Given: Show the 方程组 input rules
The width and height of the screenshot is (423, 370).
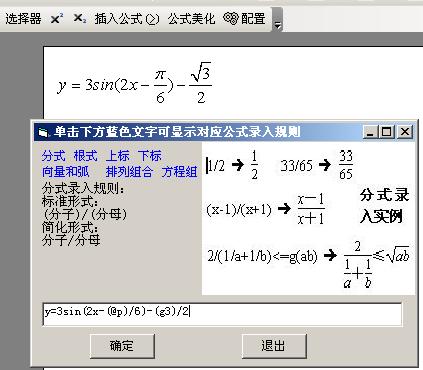Looking at the screenshot, I should pos(180,172).
